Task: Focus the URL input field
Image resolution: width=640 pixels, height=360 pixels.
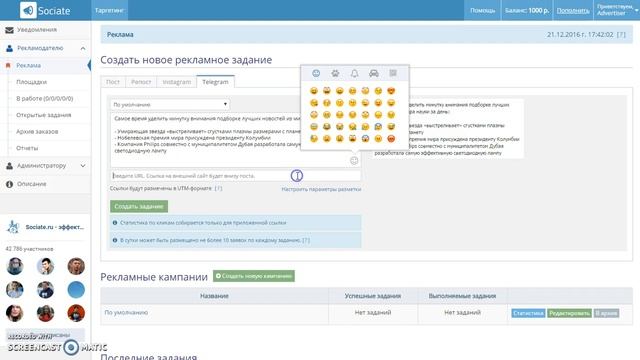Action: 236,176
